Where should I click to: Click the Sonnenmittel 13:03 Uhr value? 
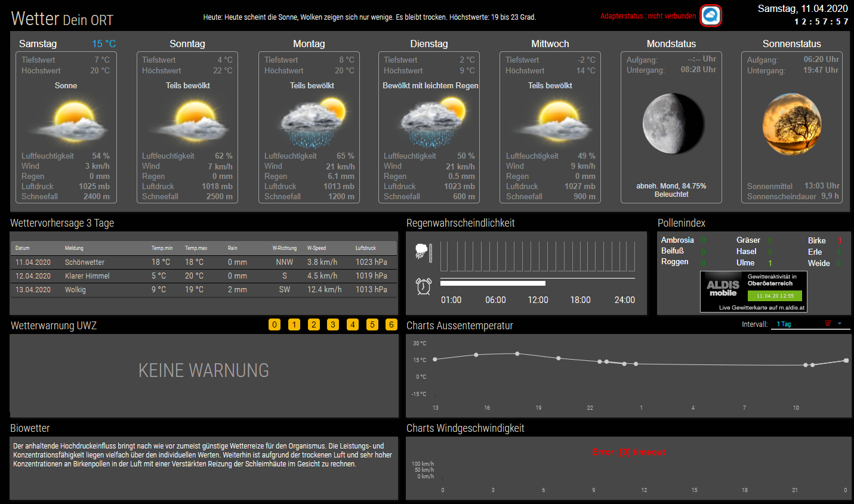[x=822, y=185]
